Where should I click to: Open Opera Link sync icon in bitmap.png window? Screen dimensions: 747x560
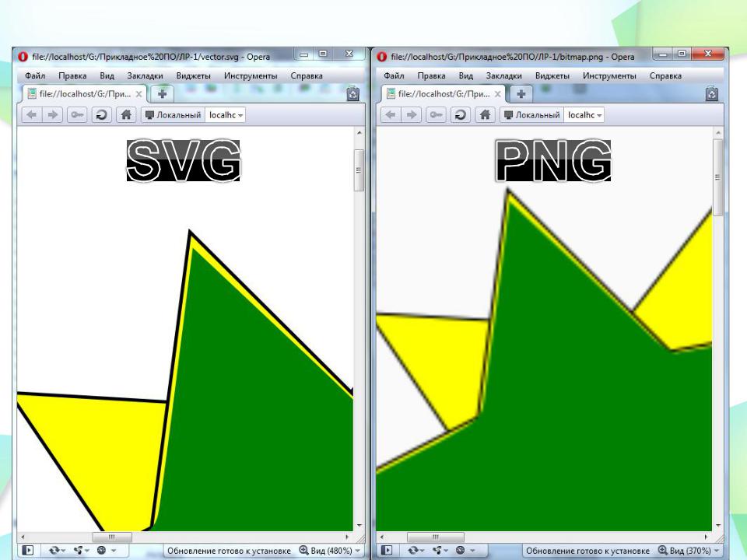pyautogui.click(x=413, y=551)
